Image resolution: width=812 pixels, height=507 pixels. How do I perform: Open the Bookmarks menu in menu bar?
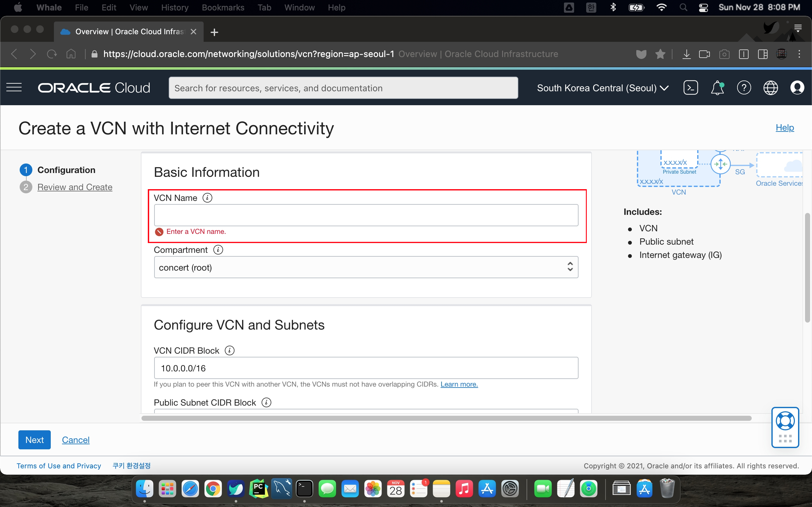tap(223, 7)
